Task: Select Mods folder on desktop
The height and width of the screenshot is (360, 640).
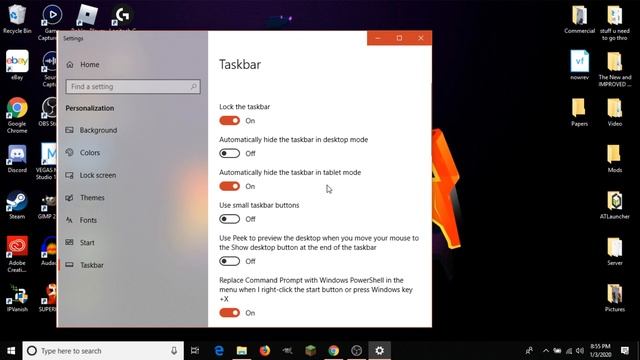Action: pyautogui.click(x=615, y=158)
